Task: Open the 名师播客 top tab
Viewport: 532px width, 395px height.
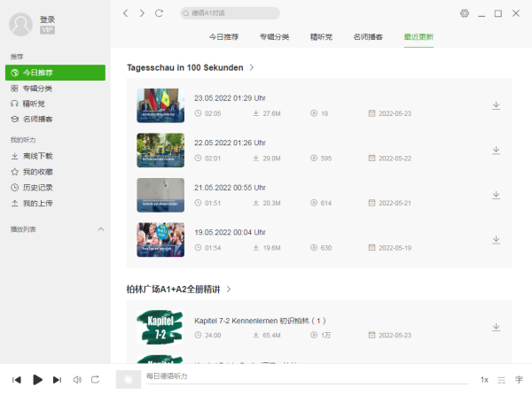Action: (x=368, y=37)
